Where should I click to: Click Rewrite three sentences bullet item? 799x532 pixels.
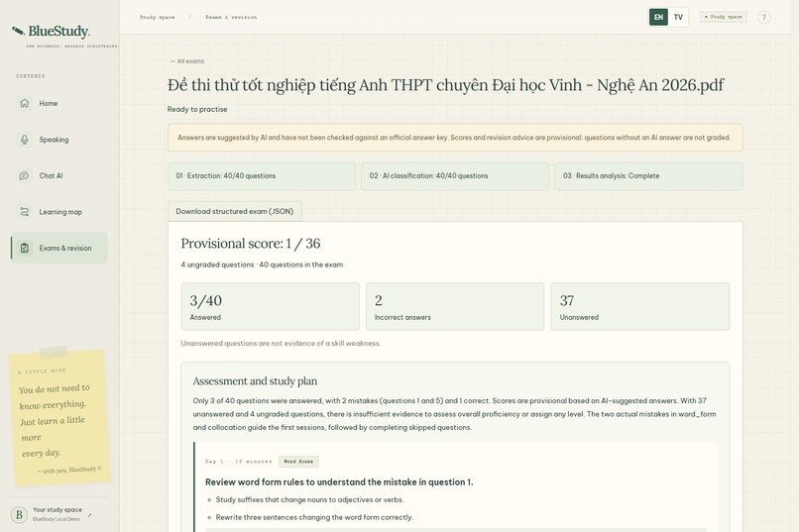(x=314, y=517)
